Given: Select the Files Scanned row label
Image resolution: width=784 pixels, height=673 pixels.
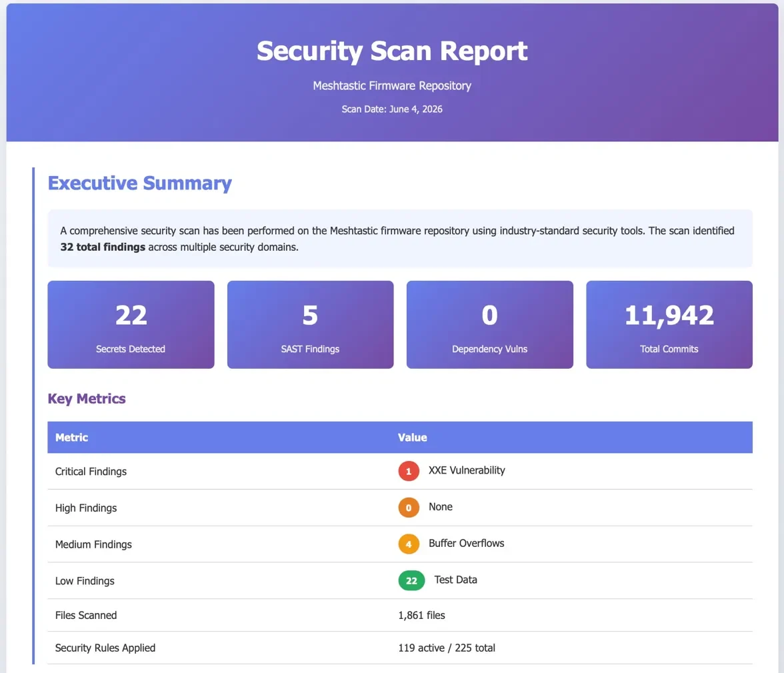Looking at the screenshot, I should (86, 616).
